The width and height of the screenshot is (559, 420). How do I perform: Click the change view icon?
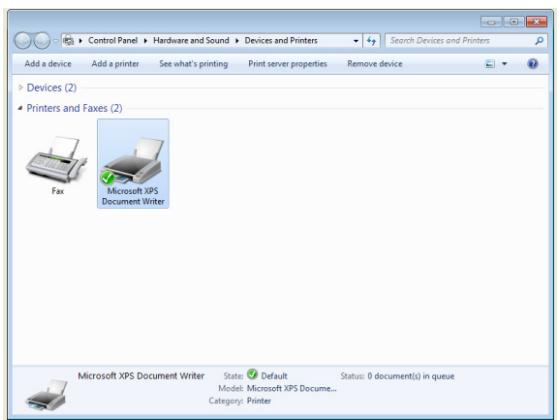pyautogui.click(x=490, y=64)
